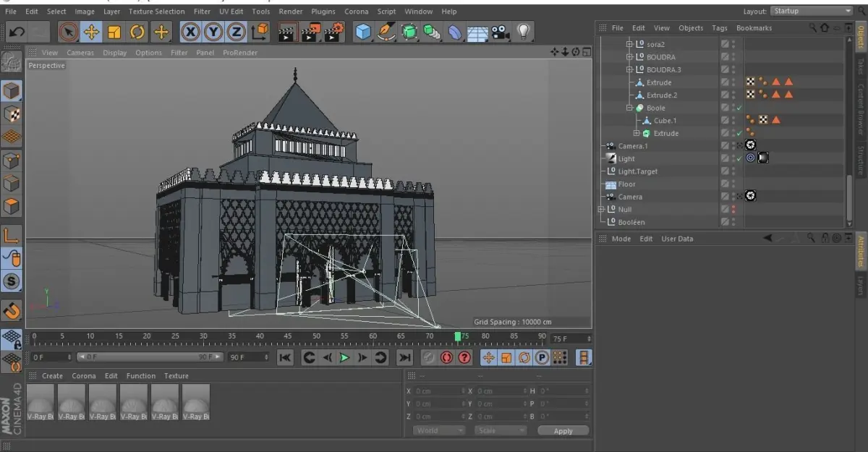Toggle the X axis lock
Viewport: 868px width, 452px height.
pos(190,32)
